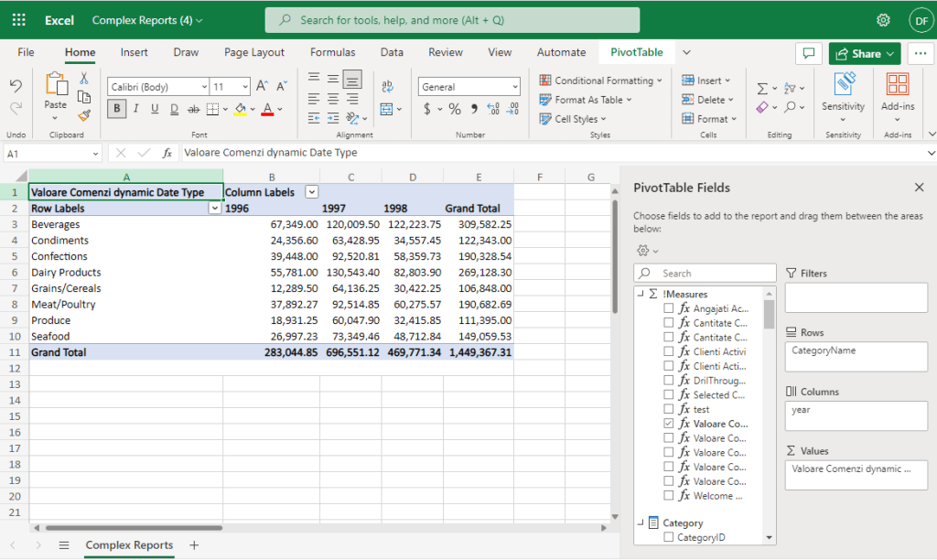Open the General number format dropdown

514,87
